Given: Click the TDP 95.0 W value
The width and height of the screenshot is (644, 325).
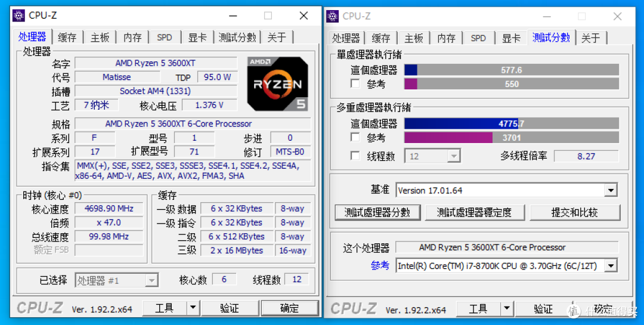Looking at the screenshot, I should [217, 77].
